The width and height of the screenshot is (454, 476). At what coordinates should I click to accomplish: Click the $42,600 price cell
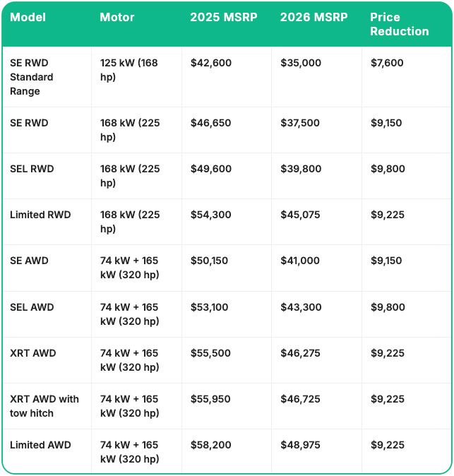pos(210,63)
